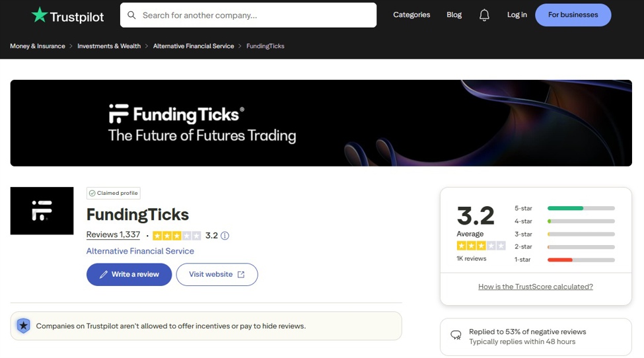Click the speech bubble reply icon
Image resolution: width=644 pixels, height=358 pixels.
(x=456, y=336)
